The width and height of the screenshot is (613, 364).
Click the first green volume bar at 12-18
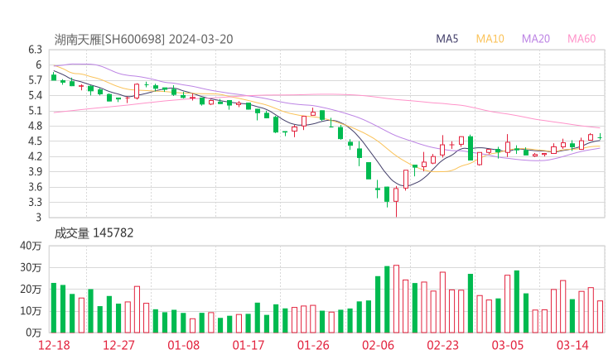pos(54,308)
